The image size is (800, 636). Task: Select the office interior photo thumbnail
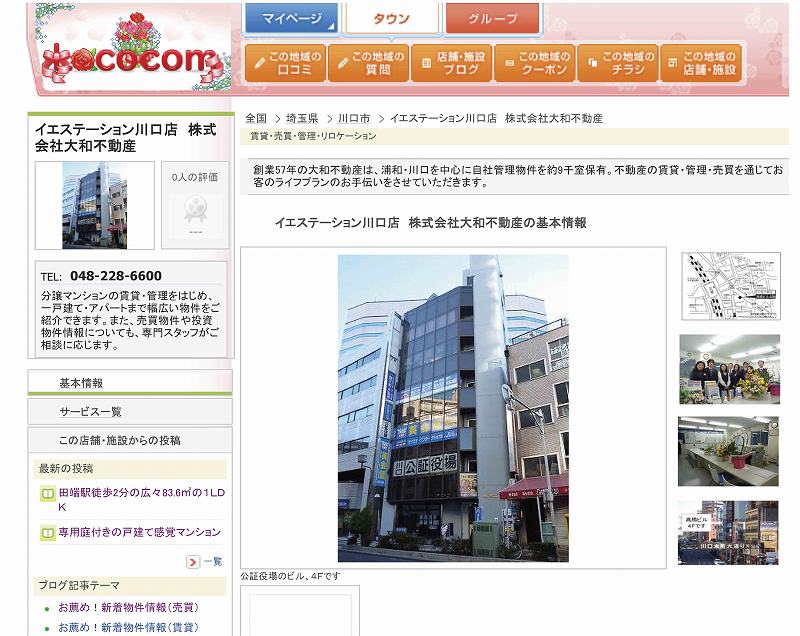click(x=729, y=451)
